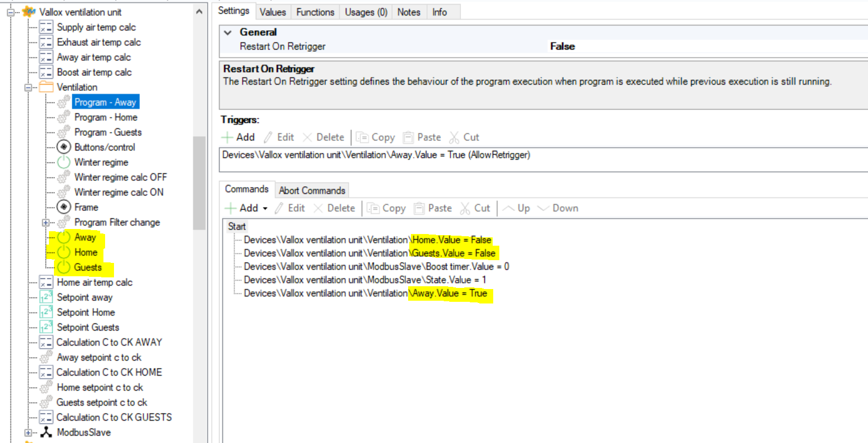Image resolution: width=868 pixels, height=443 pixels.
Task: Click the tree panel vertical scrollbar
Action: click(199, 183)
